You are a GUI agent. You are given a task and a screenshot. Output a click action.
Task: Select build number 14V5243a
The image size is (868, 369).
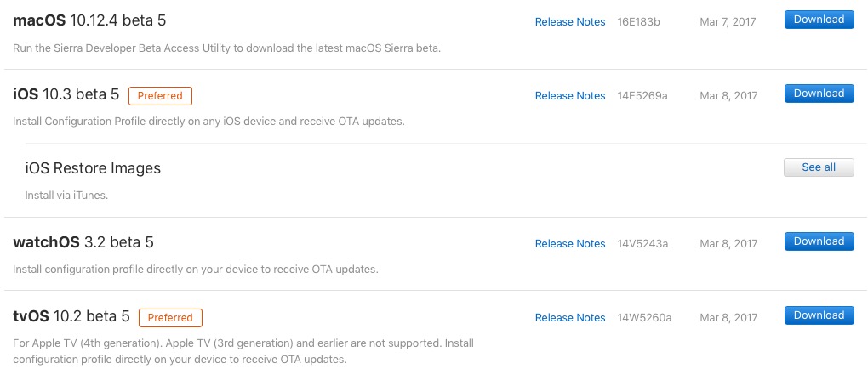pyautogui.click(x=642, y=244)
